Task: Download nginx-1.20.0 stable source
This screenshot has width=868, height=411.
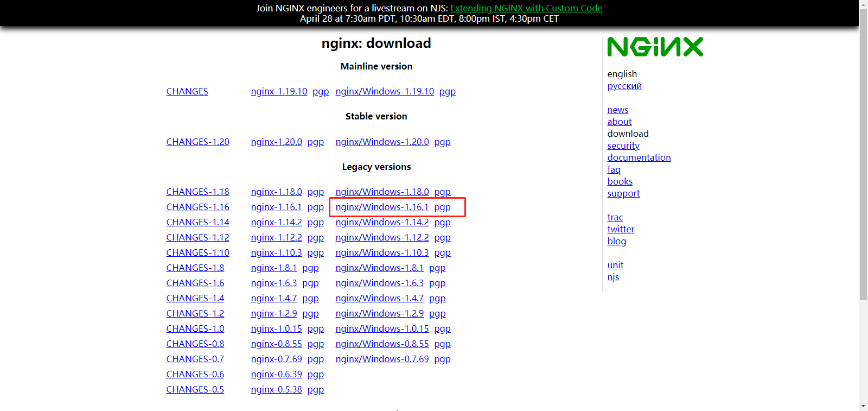Action: (x=276, y=142)
